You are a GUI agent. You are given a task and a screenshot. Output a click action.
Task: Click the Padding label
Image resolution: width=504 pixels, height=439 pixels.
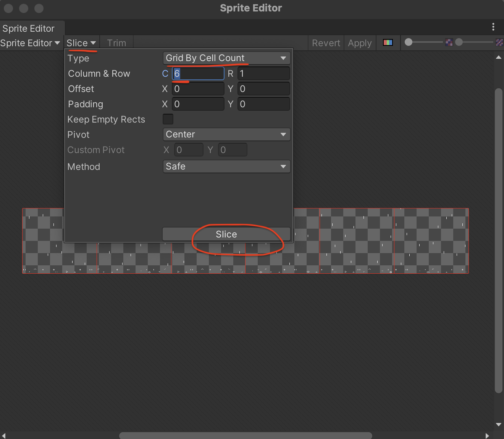(x=86, y=104)
